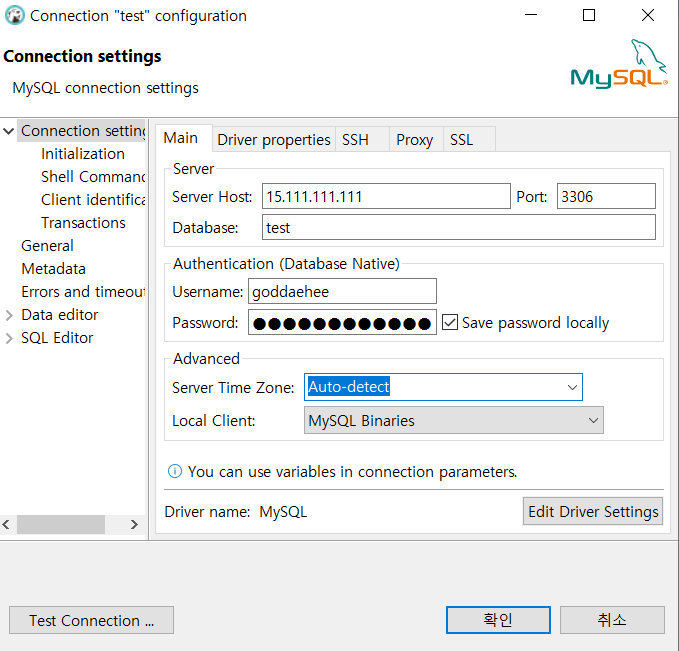Image resolution: width=679 pixels, height=651 pixels.
Task: Maximize the connection configuration window
Action: tap(588, 15)
